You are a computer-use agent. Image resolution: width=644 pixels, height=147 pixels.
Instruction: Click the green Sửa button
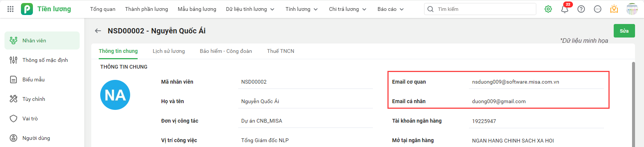624,31
